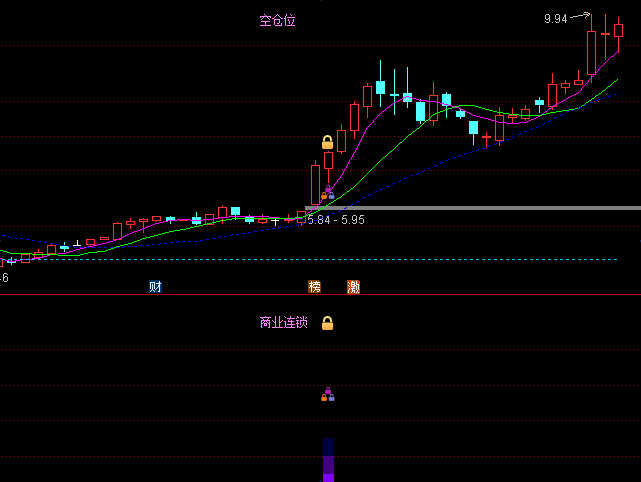Click the purple indicator bar in the lower panel
641x482 pixels.
pyautogui.click(x=329, y=460)
